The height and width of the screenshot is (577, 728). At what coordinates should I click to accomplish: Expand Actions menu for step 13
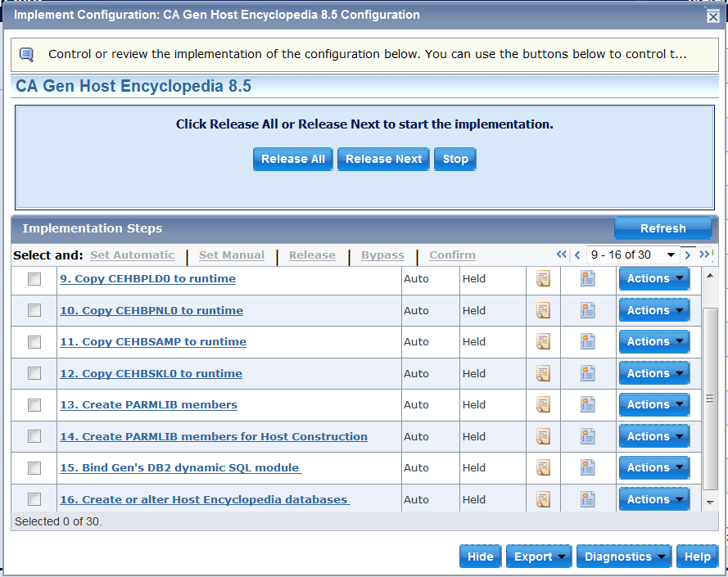pyautogui.click(x=654, y=405)
